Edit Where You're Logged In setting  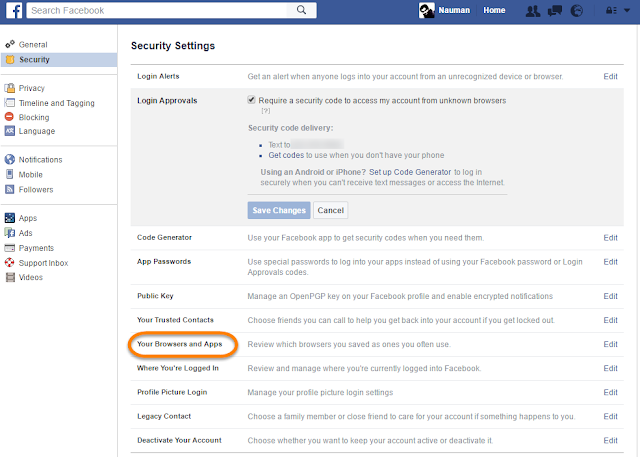pyautogui.click(x=610, y=368)
